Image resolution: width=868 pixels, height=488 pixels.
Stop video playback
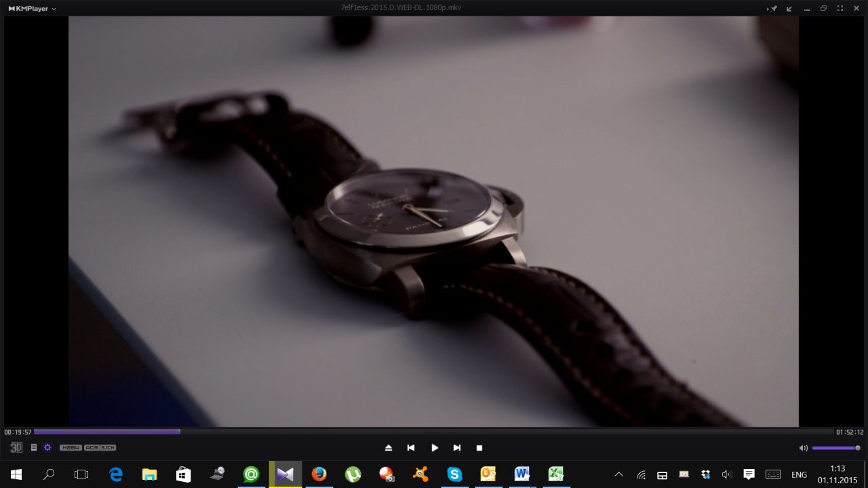coord(479,448)
